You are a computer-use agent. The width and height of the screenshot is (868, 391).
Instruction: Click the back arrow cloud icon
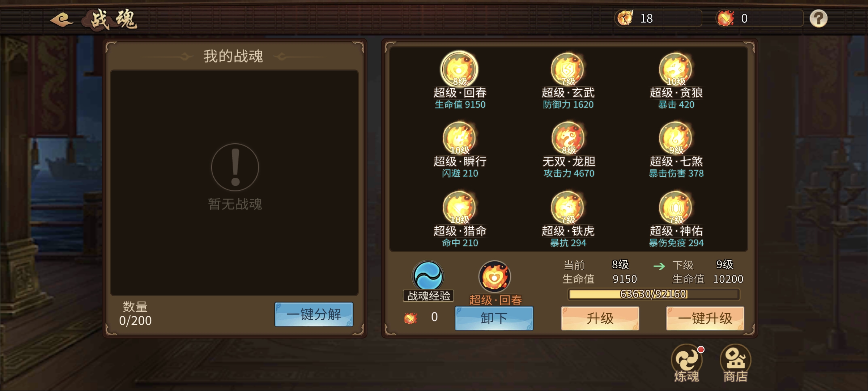tap(62, 19)
